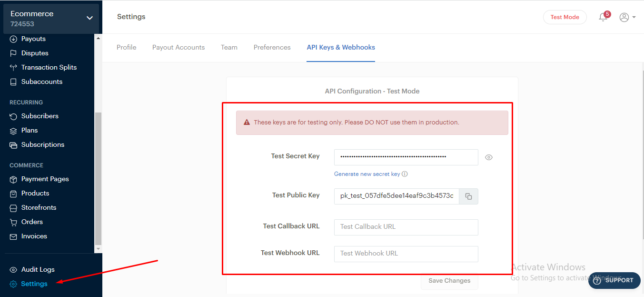Click the notification bell icon
The image size is (644, 297).
tap(603, 17)
